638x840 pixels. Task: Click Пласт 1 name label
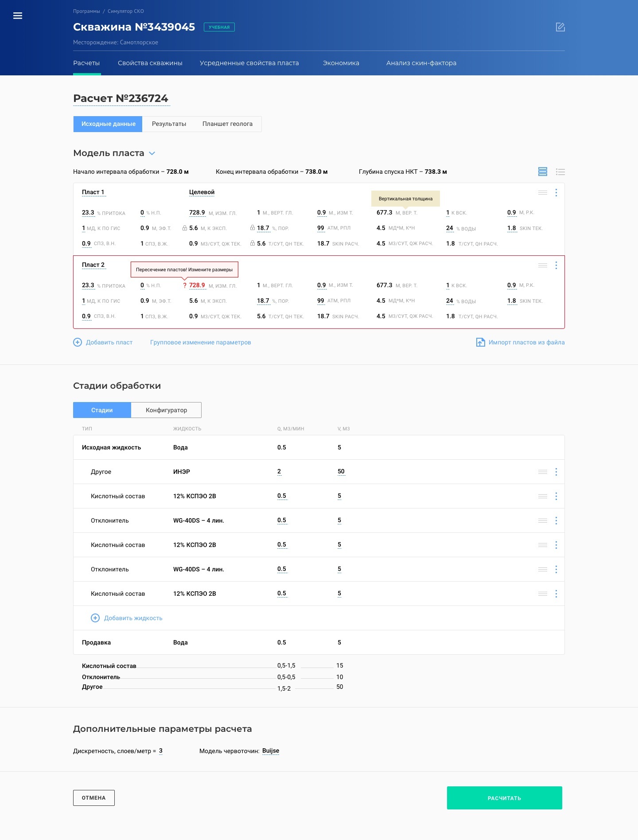click(93, 192)
